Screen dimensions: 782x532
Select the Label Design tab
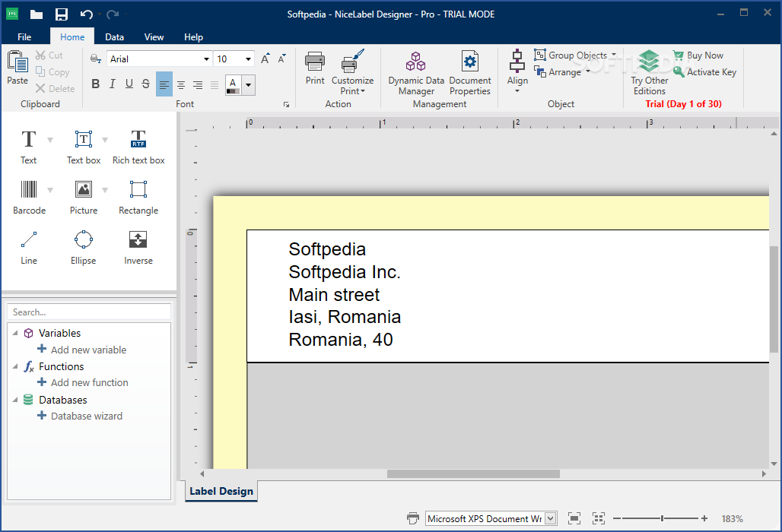[x=221, y=491]
